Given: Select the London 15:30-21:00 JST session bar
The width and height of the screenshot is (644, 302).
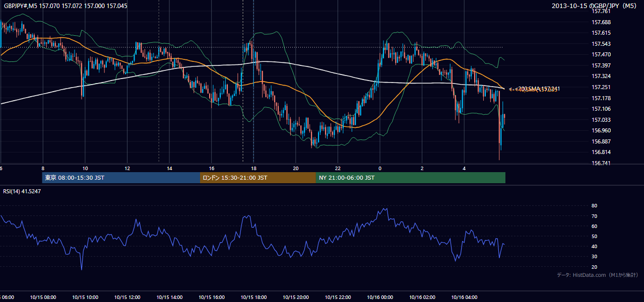Looking at the screenshot, I should tap(257, 178).
